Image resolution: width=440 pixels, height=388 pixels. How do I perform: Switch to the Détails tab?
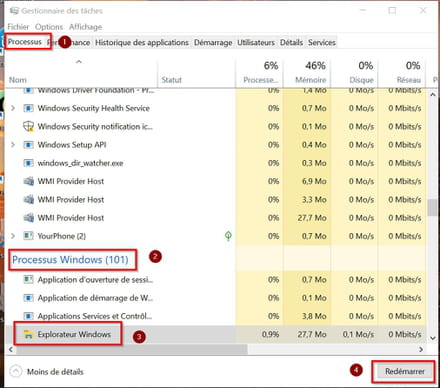pos(291,42)
